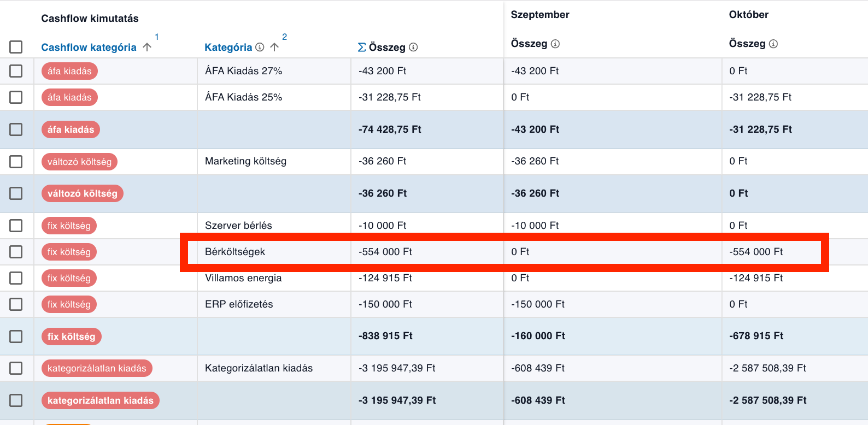Select the ÁFA Kiadás 27% row checkbox
This screenshot has width=868, height=425.
pyautogui.click(x=16, y=71)
